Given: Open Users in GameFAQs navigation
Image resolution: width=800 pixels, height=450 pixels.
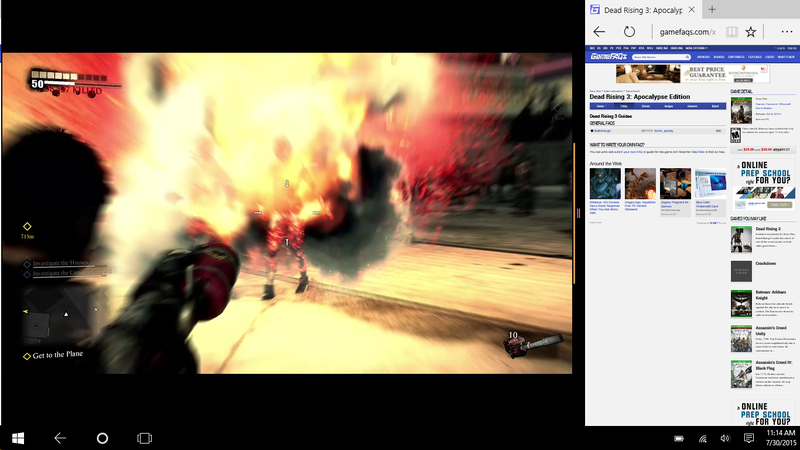Looking at the screenshot, I should [770, 57].
